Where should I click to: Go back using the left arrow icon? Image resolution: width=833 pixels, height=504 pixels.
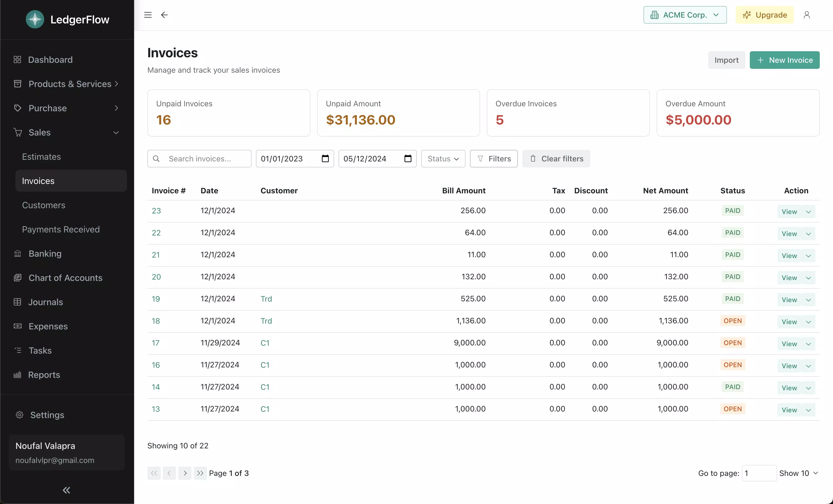point(164,15)
